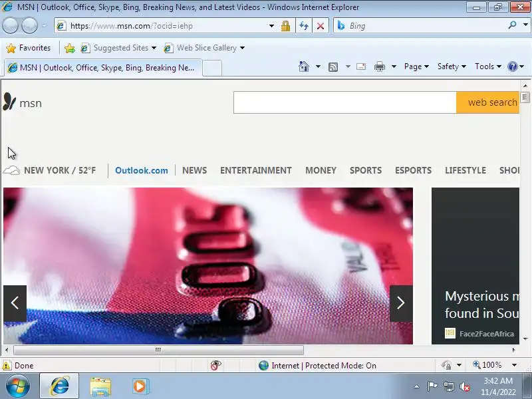The image size is (532, 399).
Task: Click the Home page icon in command bar
Action: tap(304, 66)
